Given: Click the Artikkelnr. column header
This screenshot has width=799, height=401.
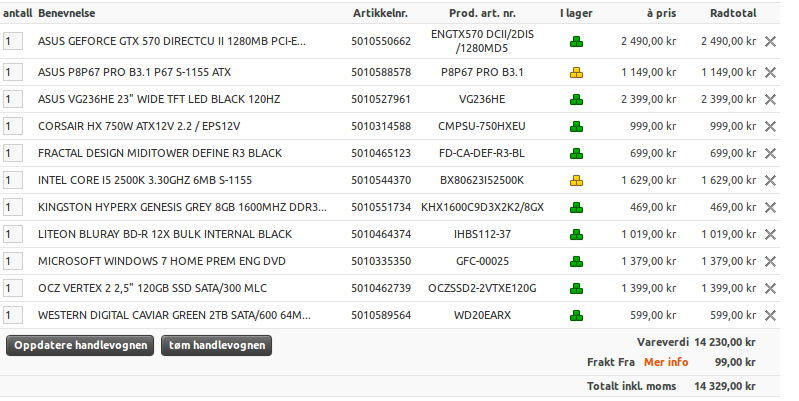Looking at the screenshot, I should [x=381, y=13].
